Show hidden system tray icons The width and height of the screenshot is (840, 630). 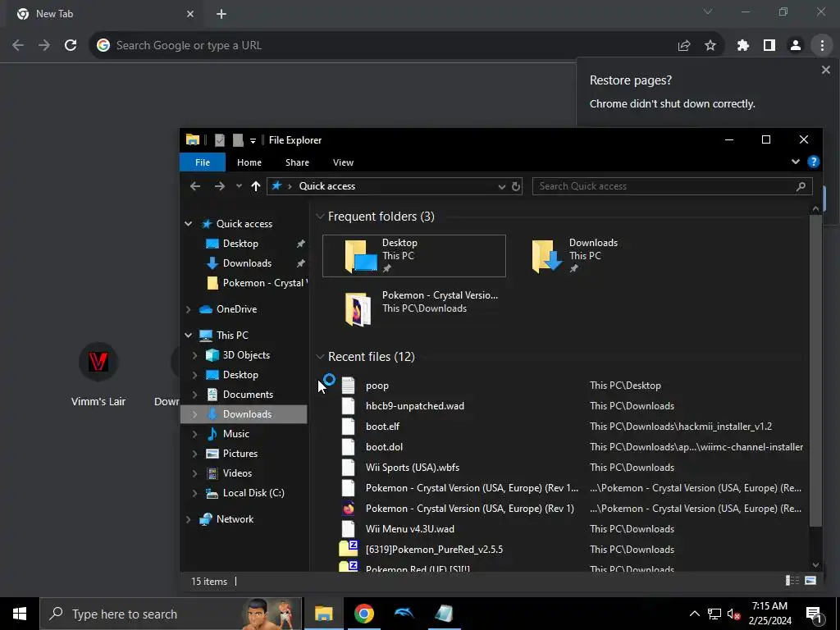[x=694, y=614]
